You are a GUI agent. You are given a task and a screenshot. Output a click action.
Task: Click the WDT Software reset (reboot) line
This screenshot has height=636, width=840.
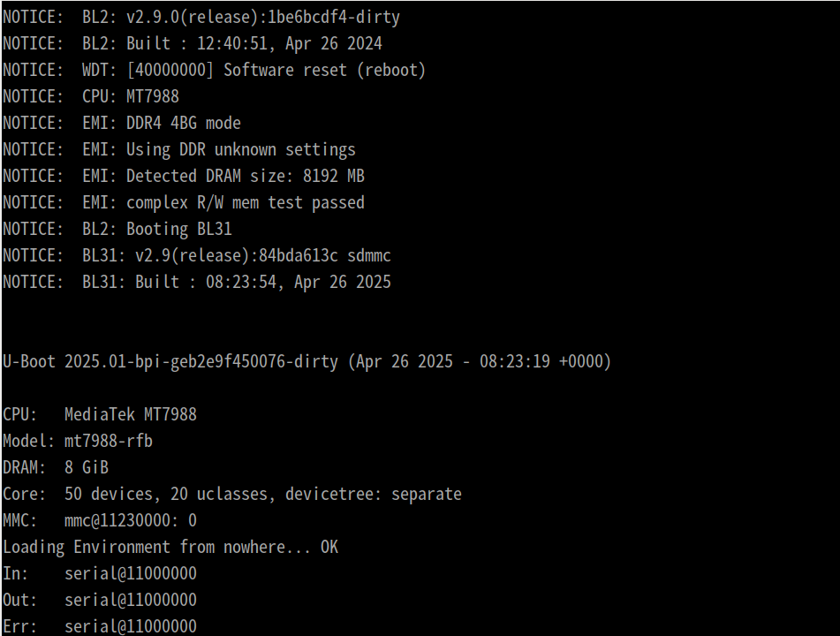pyautogui.click(x=215, y=70)
